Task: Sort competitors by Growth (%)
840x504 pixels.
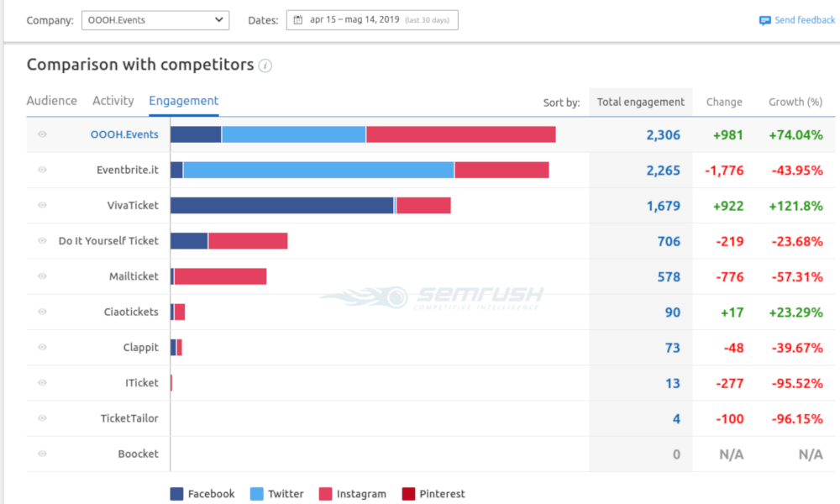Action: pos(795,102)
